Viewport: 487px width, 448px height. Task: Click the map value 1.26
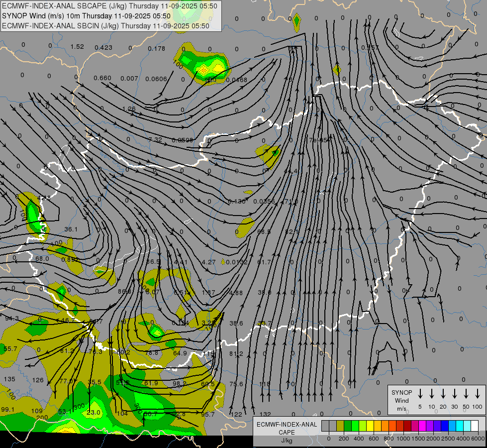pyautogui.click(x=129, y=109)
